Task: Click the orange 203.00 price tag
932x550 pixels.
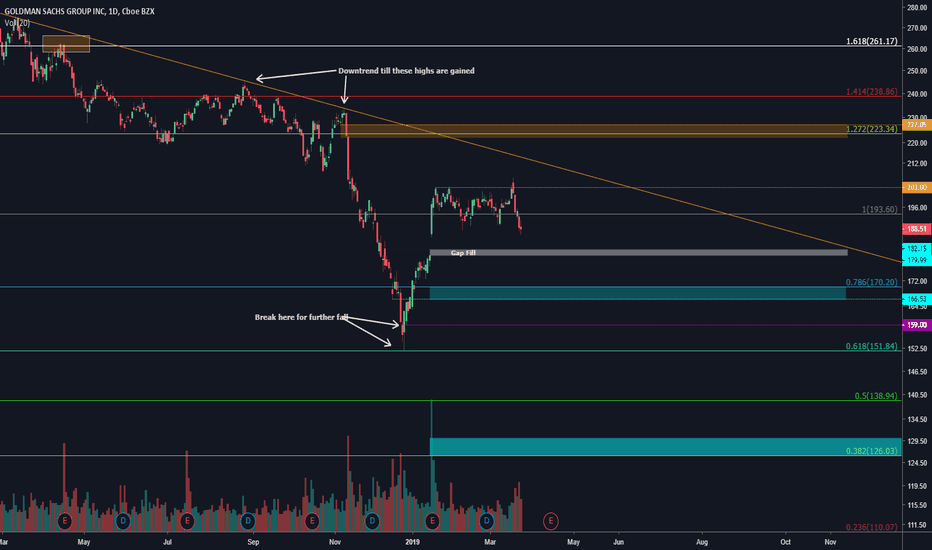Action: click(917, 187)
